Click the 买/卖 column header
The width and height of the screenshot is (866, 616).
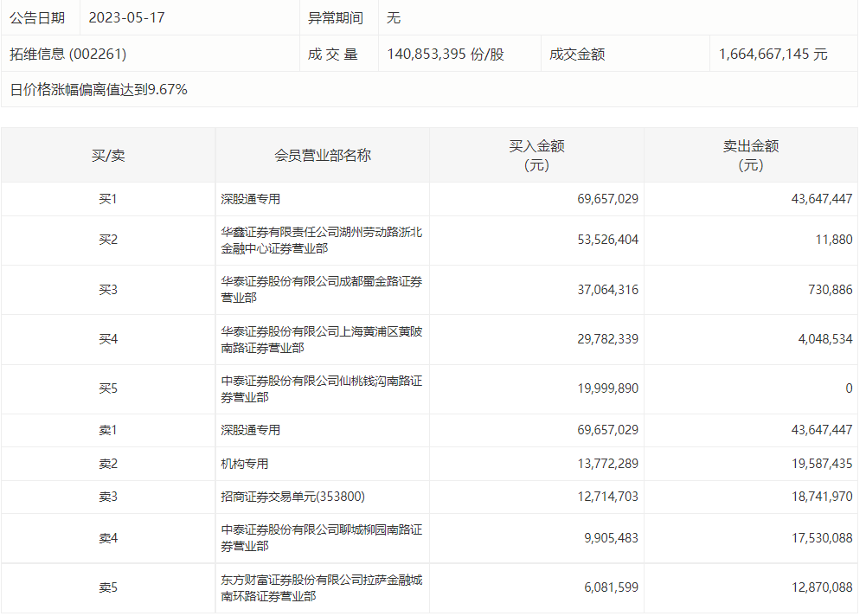coord(108,155)
